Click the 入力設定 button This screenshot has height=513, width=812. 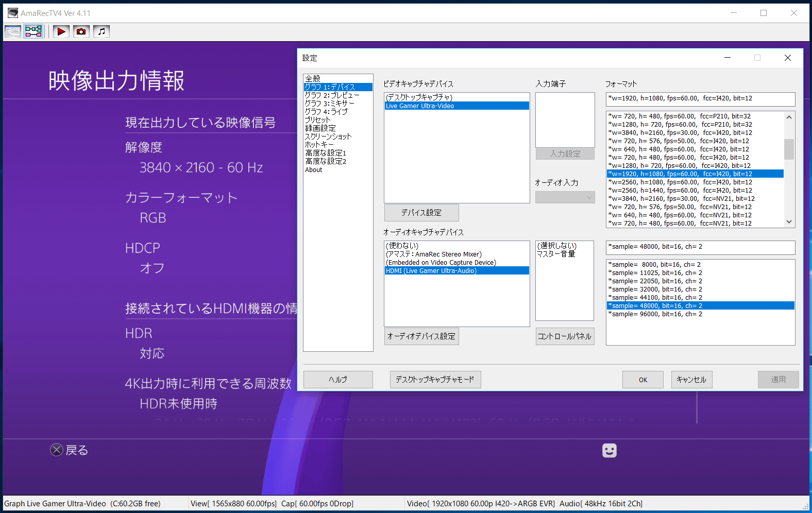pos(565,154)
